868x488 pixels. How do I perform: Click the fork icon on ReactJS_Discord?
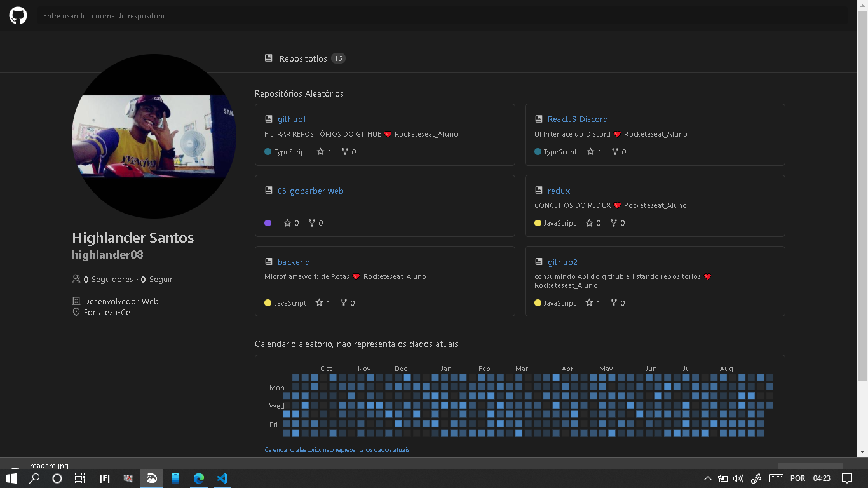click(x=614, y=151)
